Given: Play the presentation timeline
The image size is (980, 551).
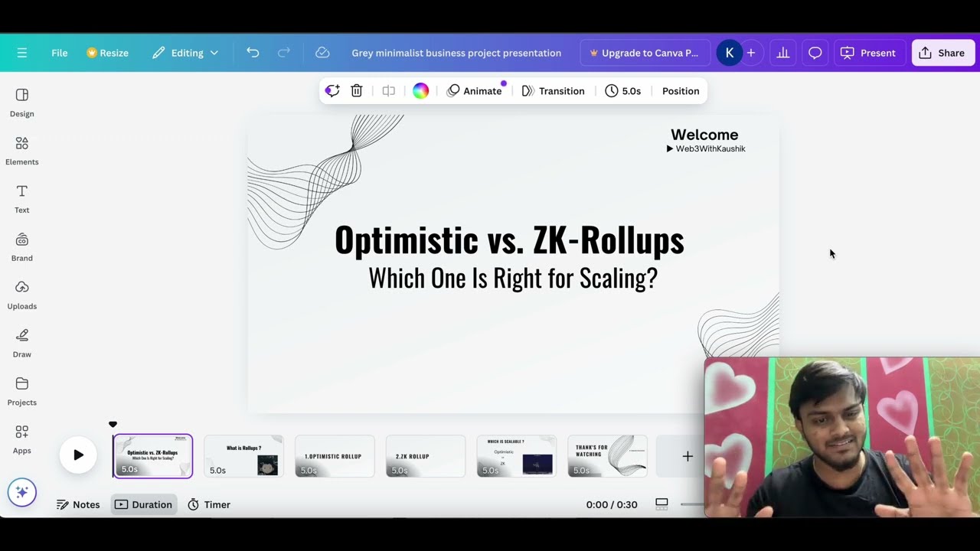Looking at the screenshot, I should (78, 455).
